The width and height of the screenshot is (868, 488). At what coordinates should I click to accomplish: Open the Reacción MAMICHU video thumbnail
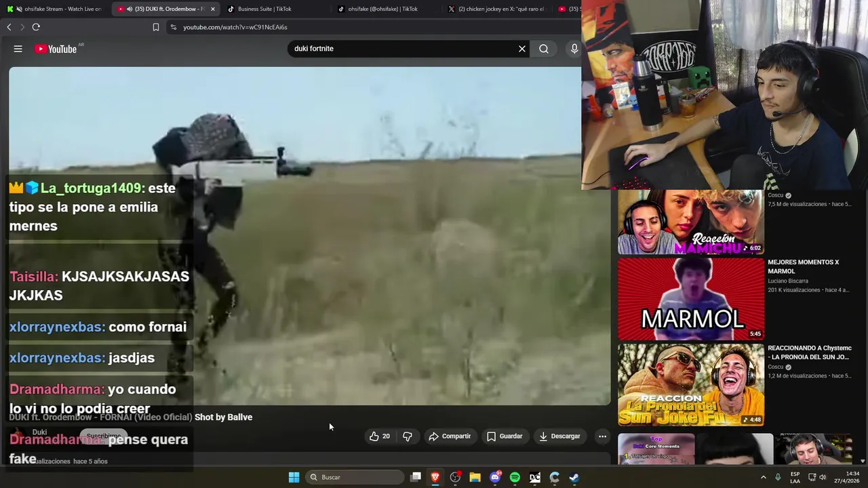tap(690, 222)
